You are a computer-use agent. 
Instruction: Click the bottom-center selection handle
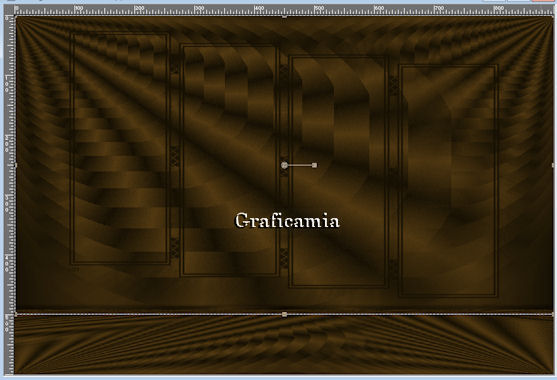click(284, 314)
